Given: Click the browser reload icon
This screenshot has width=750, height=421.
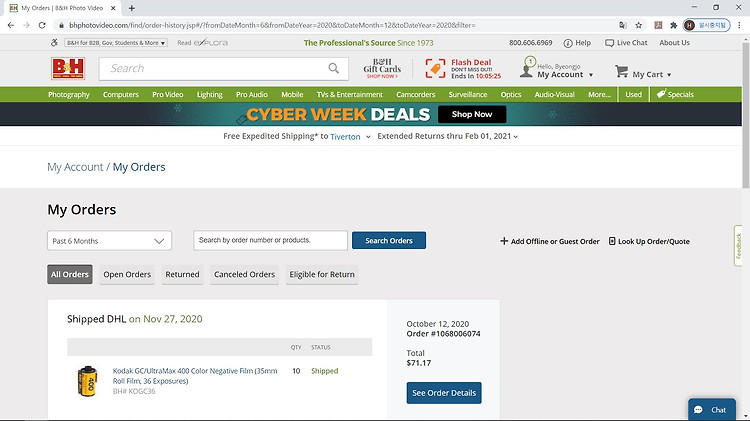Looking at the screenshot, I should click(42, 25).
